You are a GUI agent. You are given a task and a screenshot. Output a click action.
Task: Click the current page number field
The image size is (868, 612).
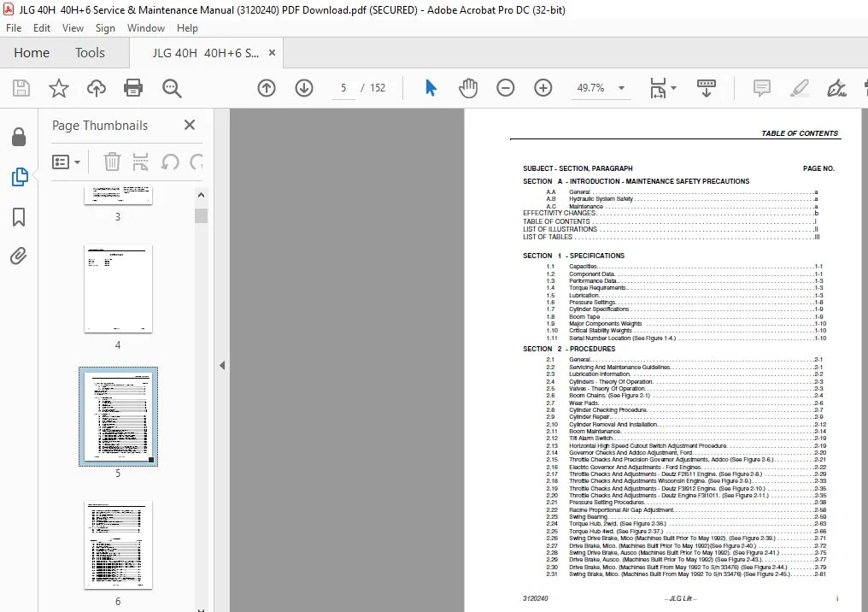click(343, 88)
